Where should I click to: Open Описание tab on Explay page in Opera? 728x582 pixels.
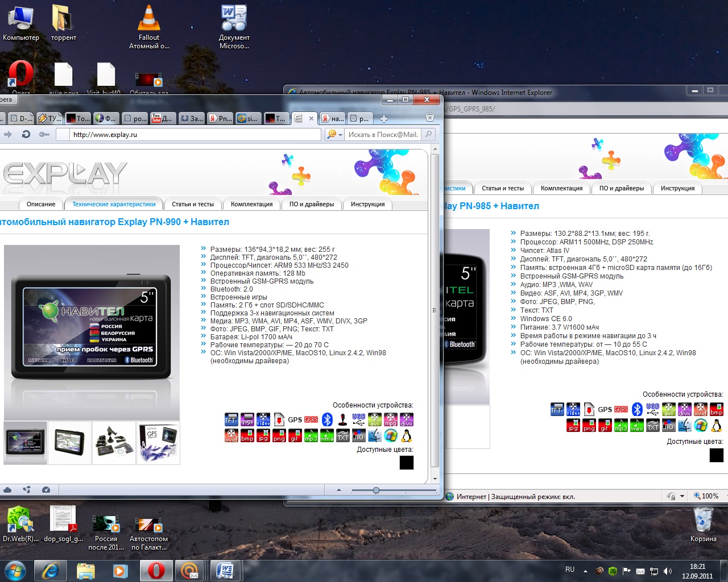coord(41,204)
